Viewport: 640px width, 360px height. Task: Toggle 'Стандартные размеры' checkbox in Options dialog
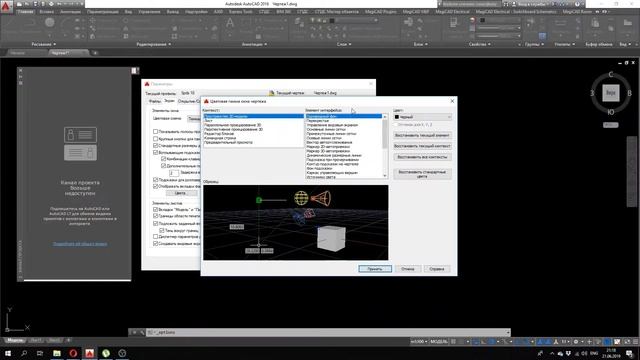click(156, 145)
